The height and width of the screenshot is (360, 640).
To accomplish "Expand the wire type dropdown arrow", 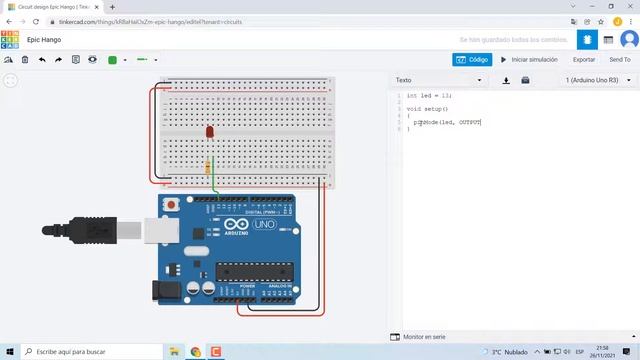I will point(156,60).
